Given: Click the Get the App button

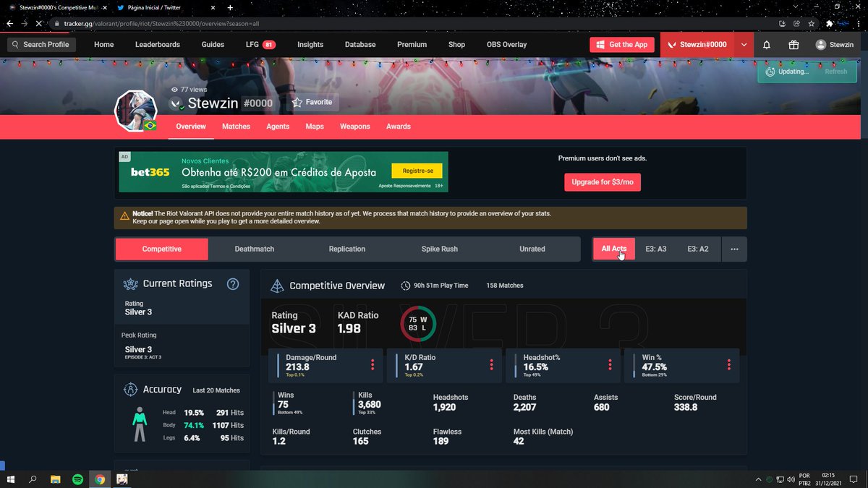Looking at the screenshot, I should (x=622, y=44).
